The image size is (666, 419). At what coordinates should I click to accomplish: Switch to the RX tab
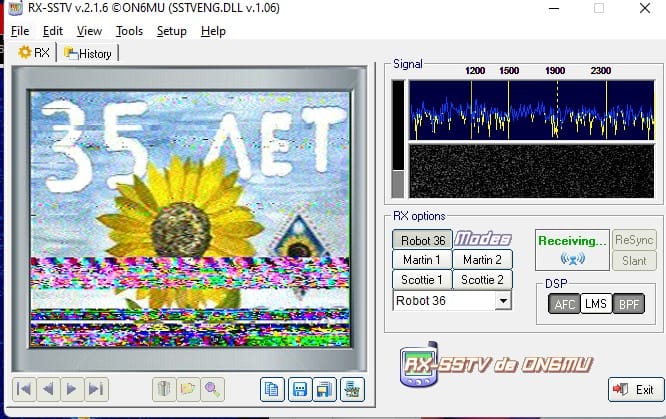click(x=34, y=53)
